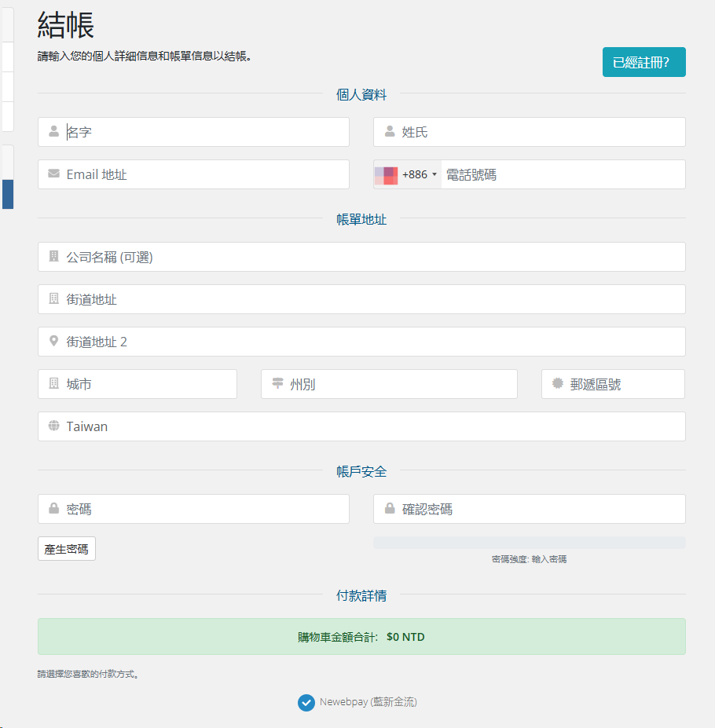The image size is (715, 728).
Task: Click the signpost icon in state field
Action: 277,384
